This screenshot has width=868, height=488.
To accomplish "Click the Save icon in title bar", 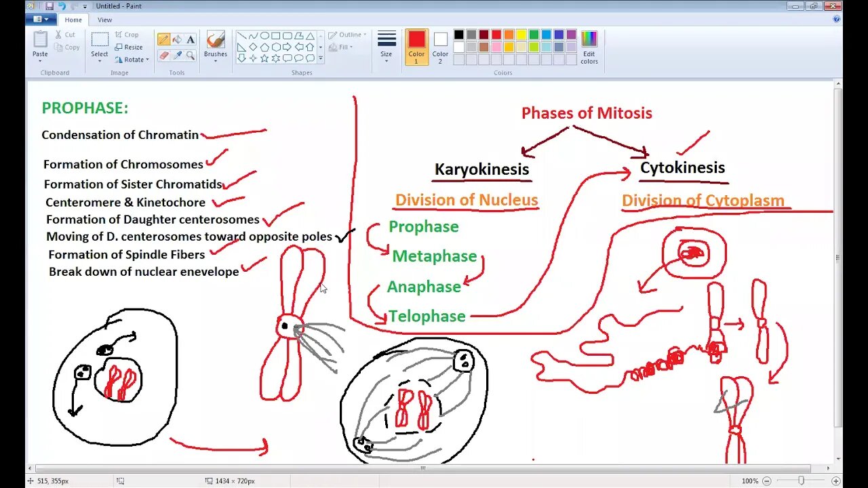I will pyautogui.click(x=50, y=6).
